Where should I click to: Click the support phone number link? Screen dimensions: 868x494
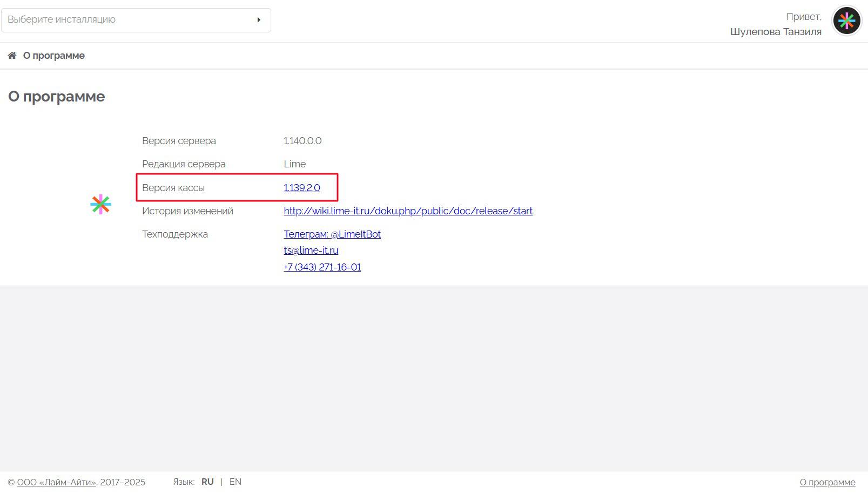tap(322, 267)
